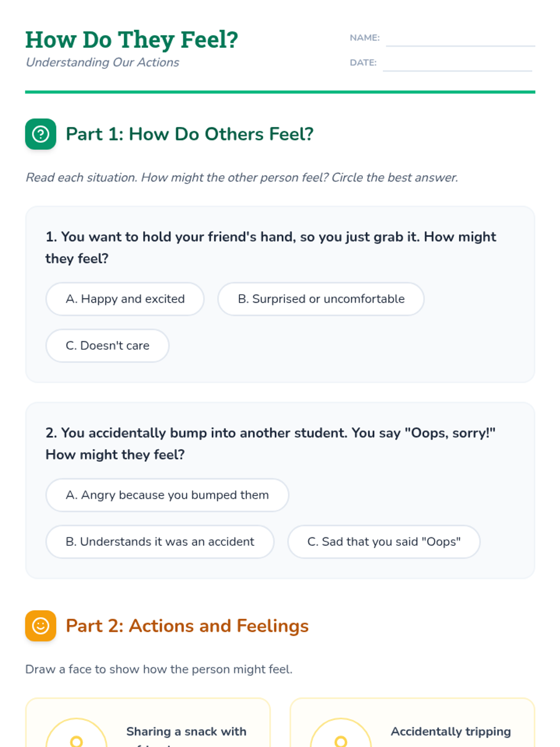
Task: Choose option B. Surprised or uncomfortable
Action: click(321, 299)
